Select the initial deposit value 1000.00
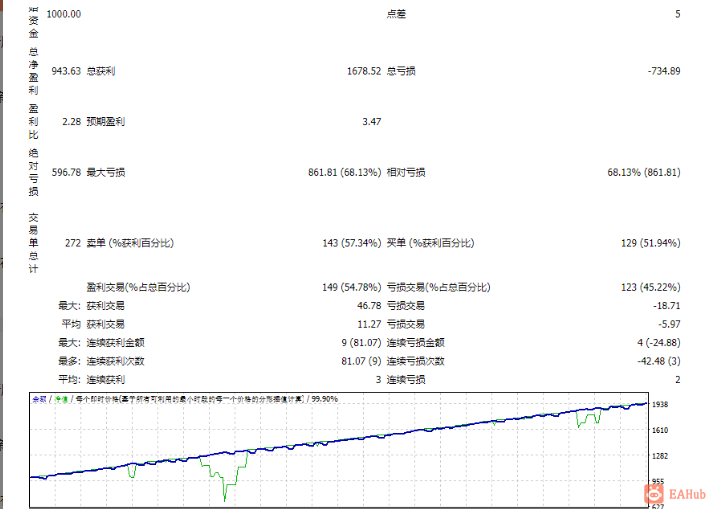Viewport: 715px width, 509px height. pos(64,14)
